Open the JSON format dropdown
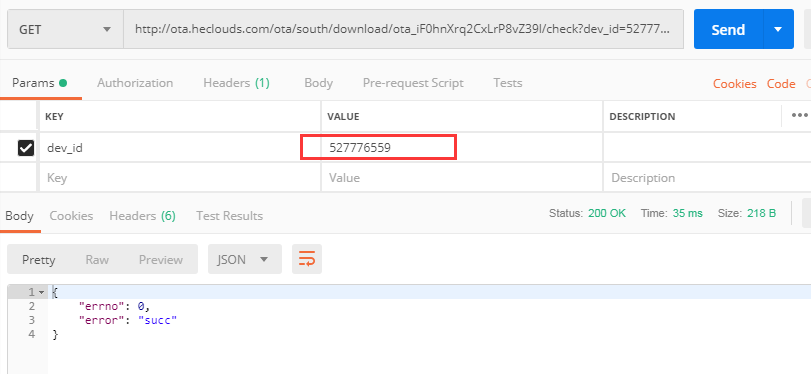This screenshot has width=811, height=374. 245,259
